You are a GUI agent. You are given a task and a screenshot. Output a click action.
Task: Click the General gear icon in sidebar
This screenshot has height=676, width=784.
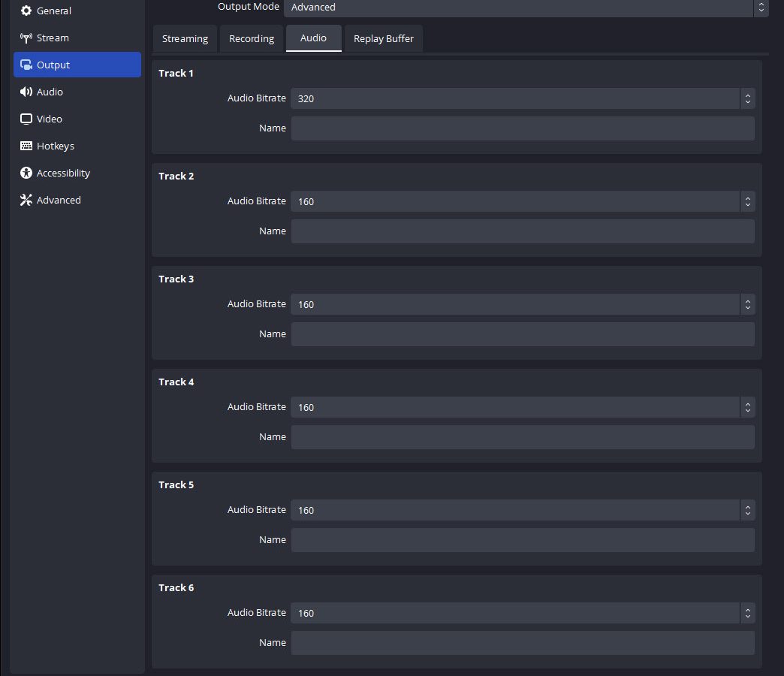pos(26,11)
